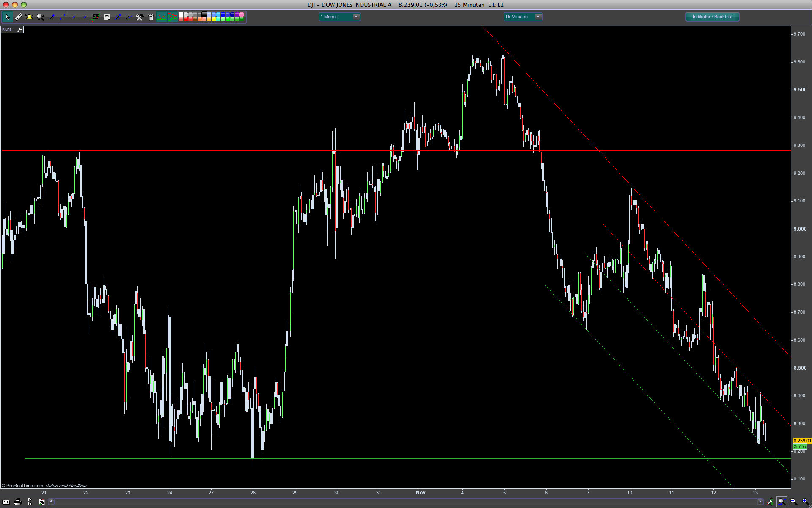
Task: Click the 'DJI – DOW JONES INDUSTRIAL A' window title
Action: [x=350, y=5]
